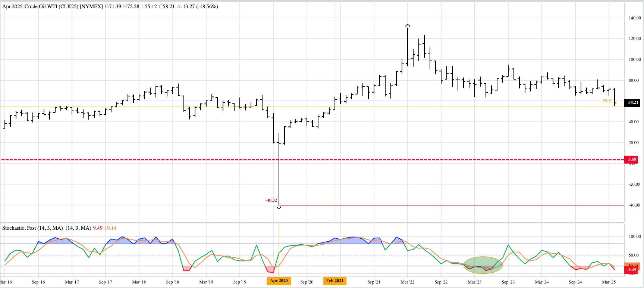
Task: Select the black 58.21 last price tag
Action: 633,102
